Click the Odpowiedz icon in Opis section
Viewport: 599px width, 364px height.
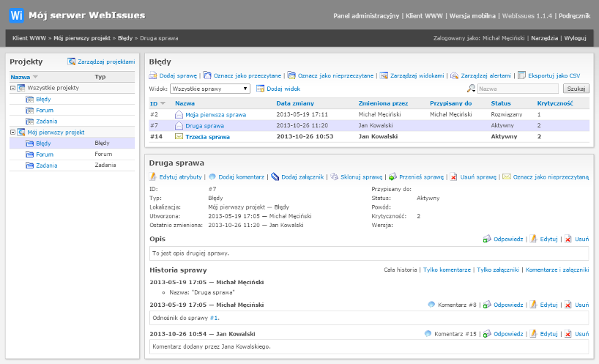tap(487, 239)
